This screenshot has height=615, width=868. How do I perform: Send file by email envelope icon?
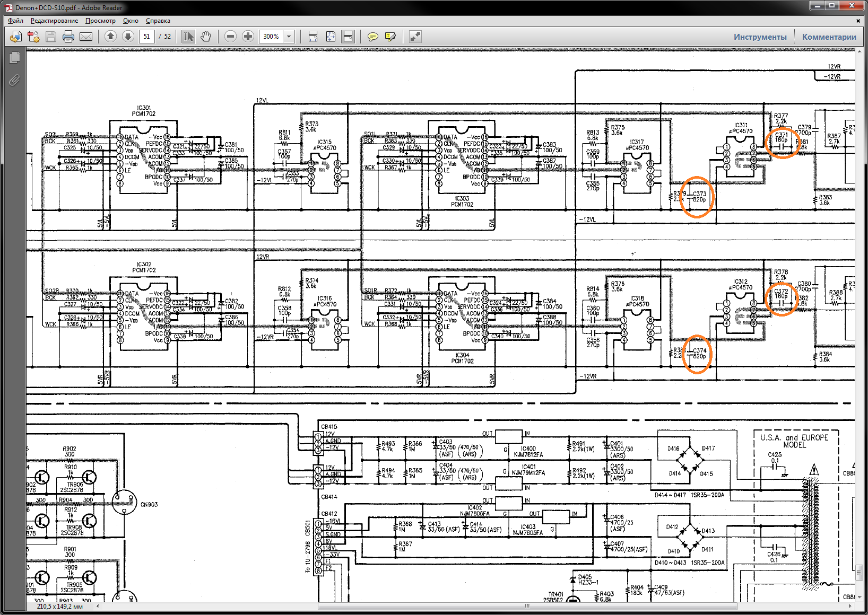point(86,37)
